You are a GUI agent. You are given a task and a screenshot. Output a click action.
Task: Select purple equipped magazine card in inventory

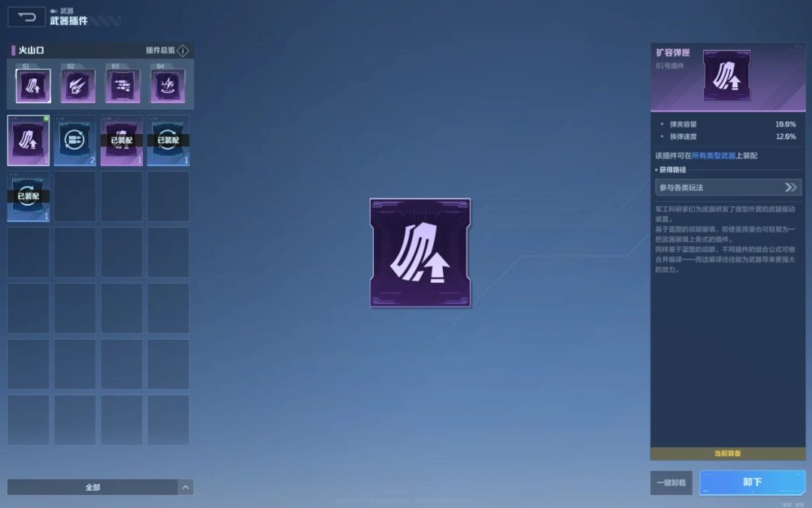122,140
